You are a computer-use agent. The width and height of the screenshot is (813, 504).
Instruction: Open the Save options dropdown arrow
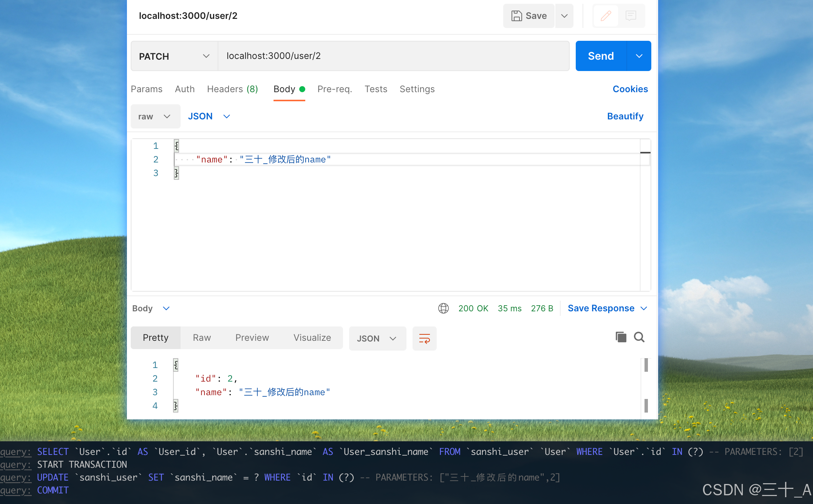(564, 16)
